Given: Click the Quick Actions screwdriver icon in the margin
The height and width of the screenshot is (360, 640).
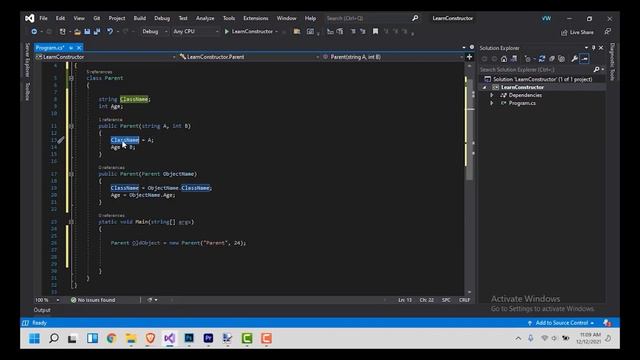Looking at the screenshot, I should (x=60, y=140).
